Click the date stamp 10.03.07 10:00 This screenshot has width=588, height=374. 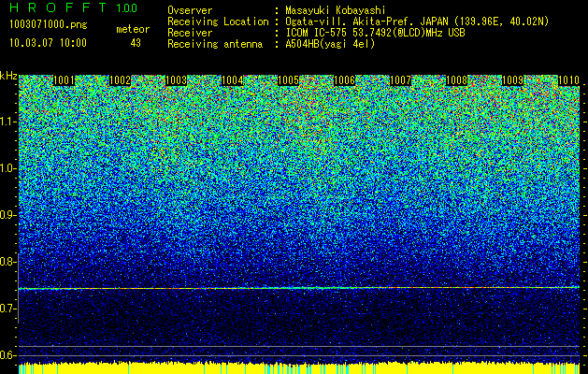48,43
